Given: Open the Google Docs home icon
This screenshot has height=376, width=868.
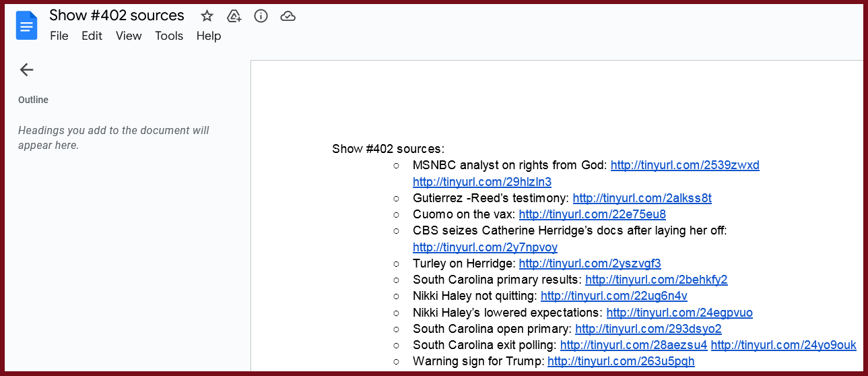Looking at the screenshot, I should point(27,26).
